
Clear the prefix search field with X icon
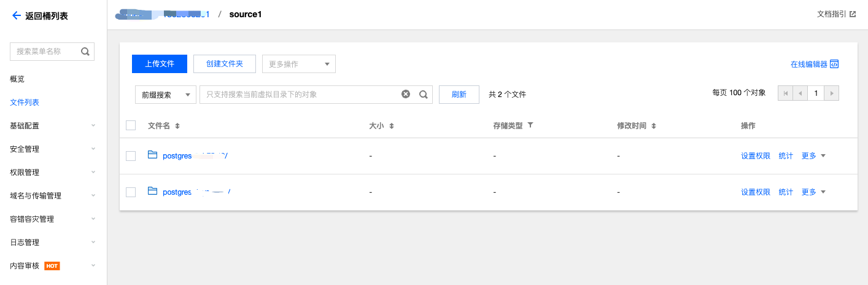[x=406, y=94]
